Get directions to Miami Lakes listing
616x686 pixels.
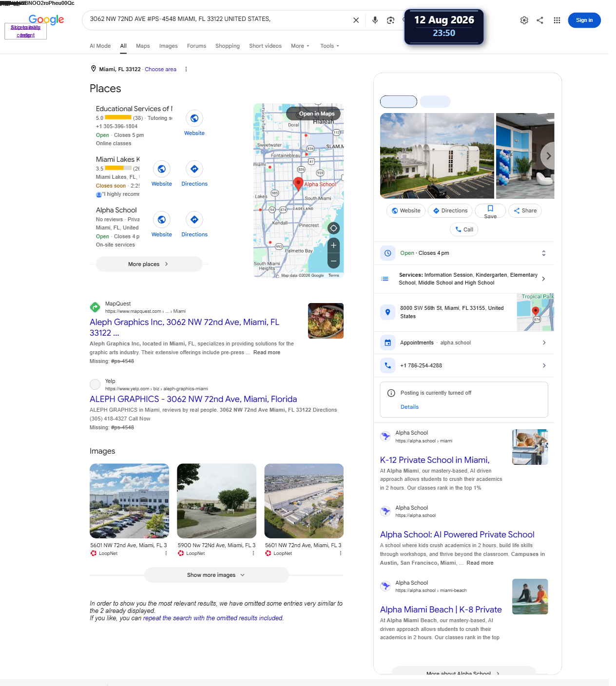coord(194,169)
